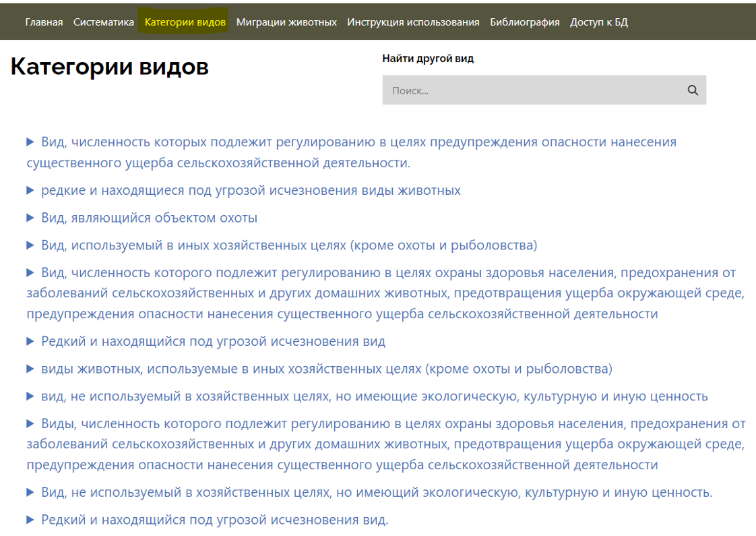This screenshot has height=536, width=756.
Task: Open the Главная menu item
Action: (44, 22)
